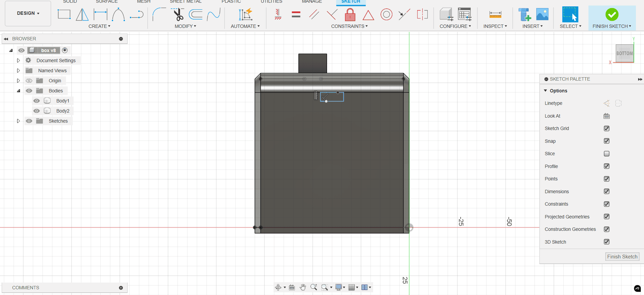The width and height of the screenshot is (644, 295).
Task: Toggle the Dimensions checkbox
Action: (607, 192)
